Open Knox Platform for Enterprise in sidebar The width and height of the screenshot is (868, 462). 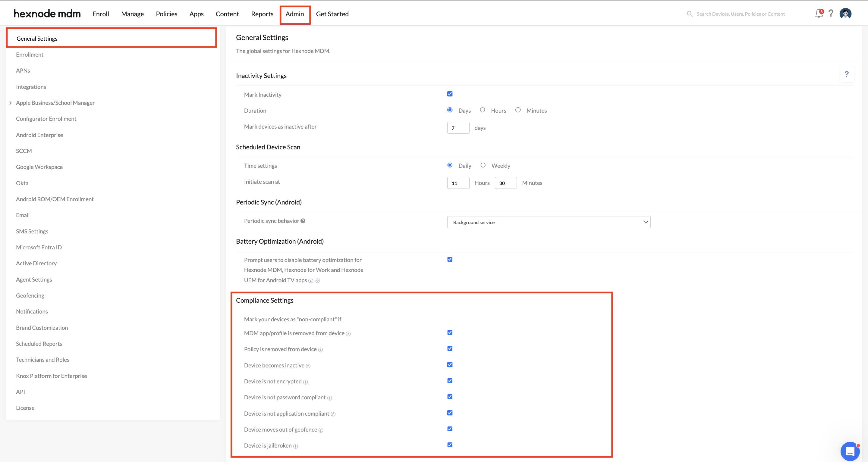click(x=51, y=376)
